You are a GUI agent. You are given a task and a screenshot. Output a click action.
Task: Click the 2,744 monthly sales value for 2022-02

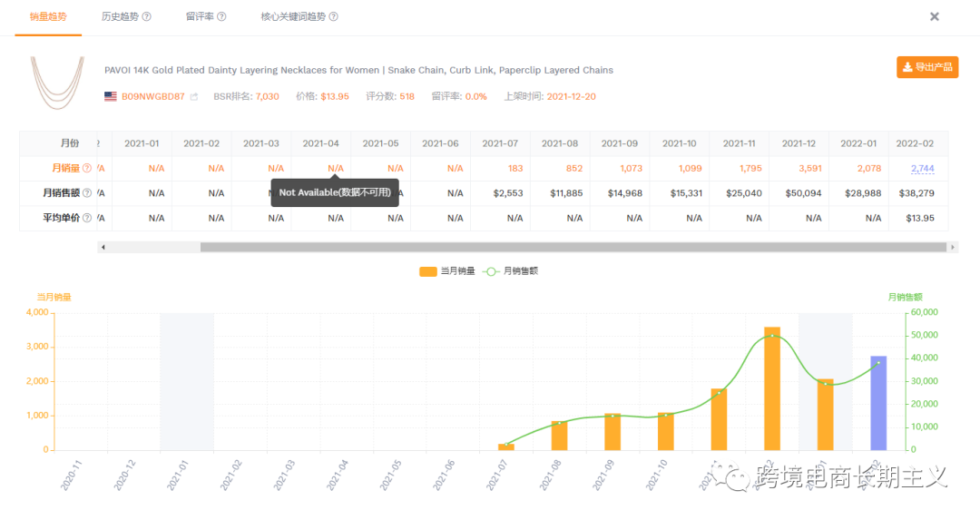click(922, 169)
